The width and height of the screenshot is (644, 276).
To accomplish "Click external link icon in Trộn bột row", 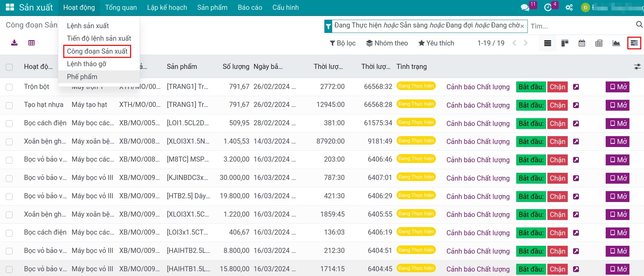I will coord(576,87).
